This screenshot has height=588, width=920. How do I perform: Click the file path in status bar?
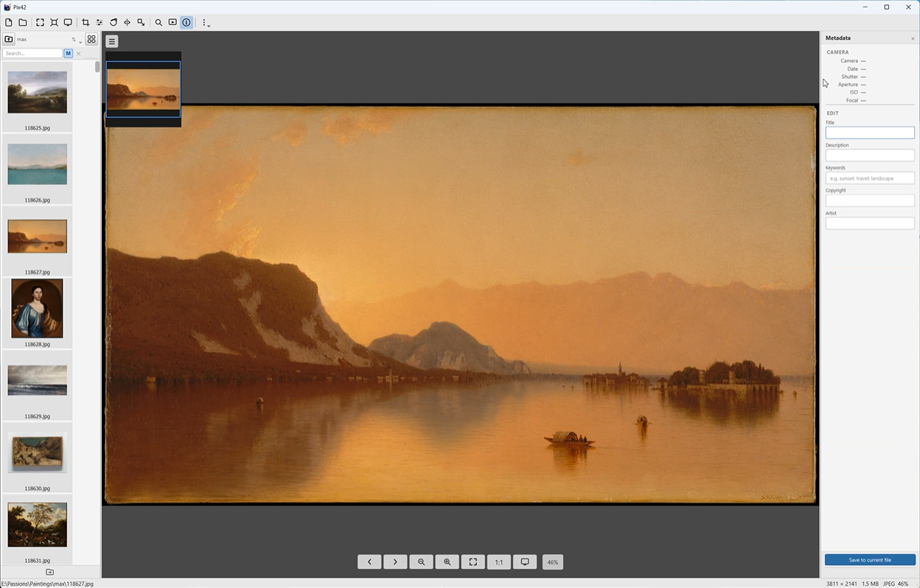coord(47,584)
